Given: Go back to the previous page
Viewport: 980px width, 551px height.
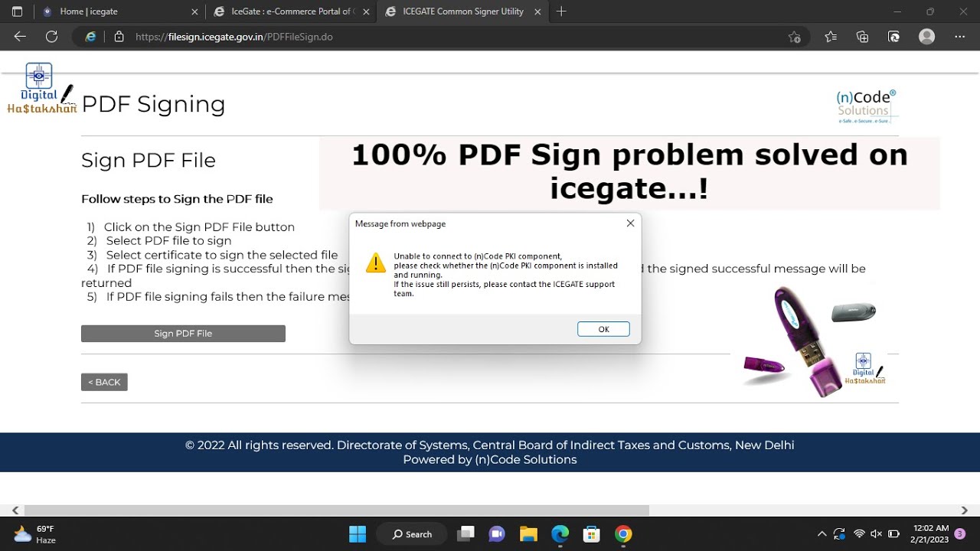Looking at the screenshot, I should [x=20, y=37].
